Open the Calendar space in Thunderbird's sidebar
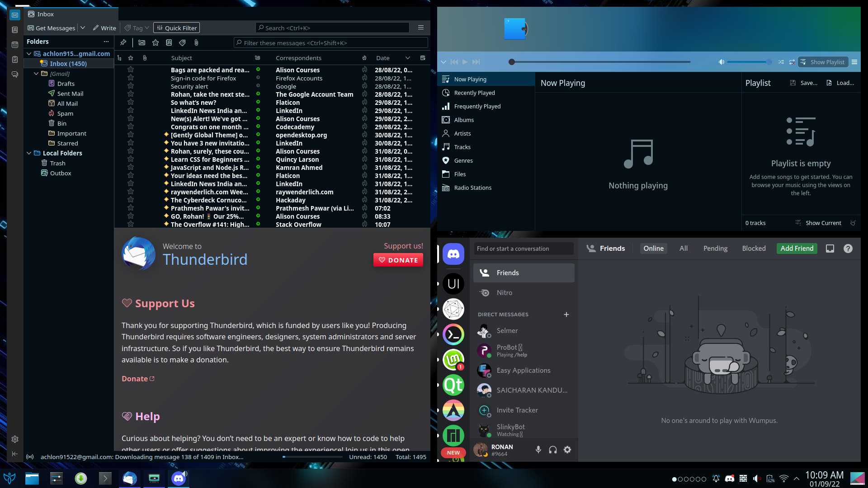Screen dimensions: 868x488 (14, 45)
